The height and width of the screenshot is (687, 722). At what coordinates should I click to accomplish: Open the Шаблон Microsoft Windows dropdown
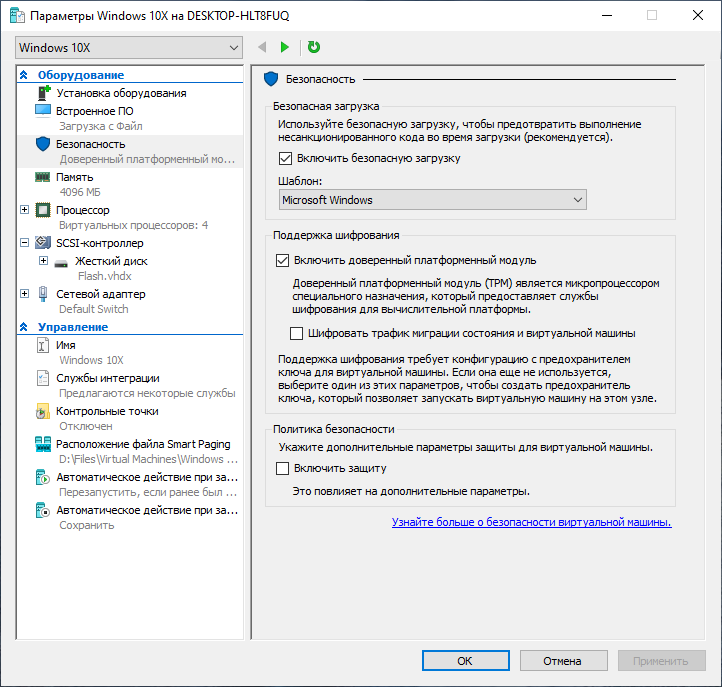point(433,200)
